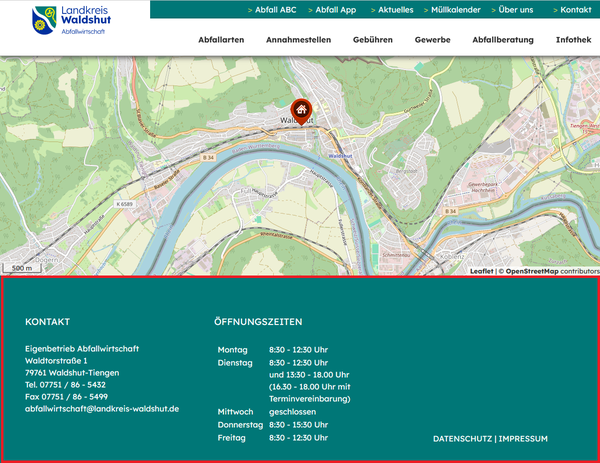Open the Infothek menu
The image size is (600, 463).
pyautogui.click(x=573, y=40)
